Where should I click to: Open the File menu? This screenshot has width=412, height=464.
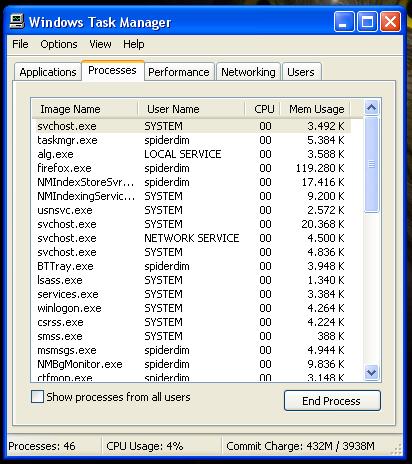point(20,44)
